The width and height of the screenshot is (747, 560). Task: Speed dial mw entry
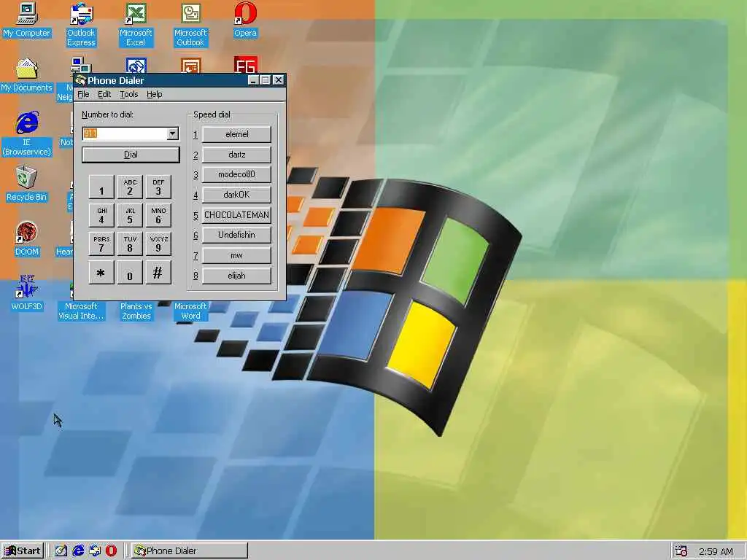(x=237, y=255)
